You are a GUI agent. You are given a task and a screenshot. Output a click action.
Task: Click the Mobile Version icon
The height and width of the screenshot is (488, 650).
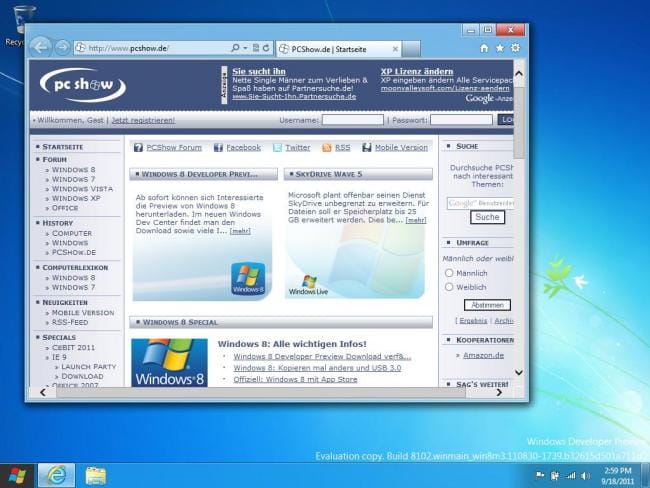[x=366, y=148]
